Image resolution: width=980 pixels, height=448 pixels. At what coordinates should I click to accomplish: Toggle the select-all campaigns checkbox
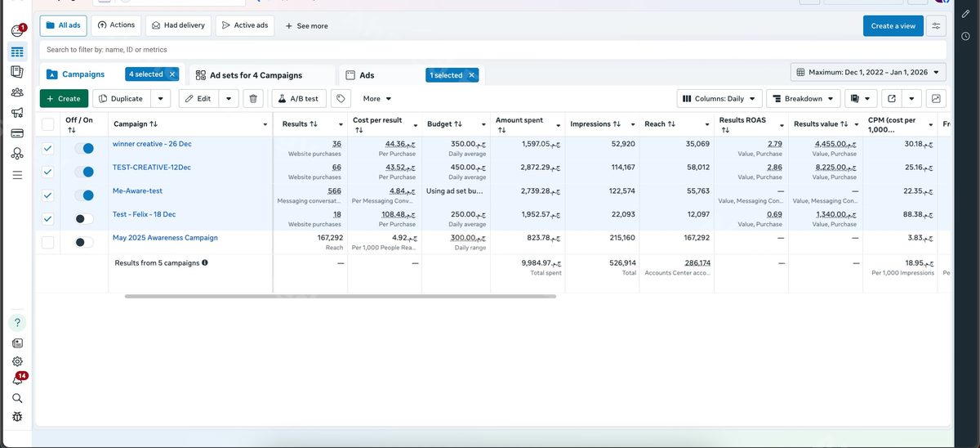[48, 124]
